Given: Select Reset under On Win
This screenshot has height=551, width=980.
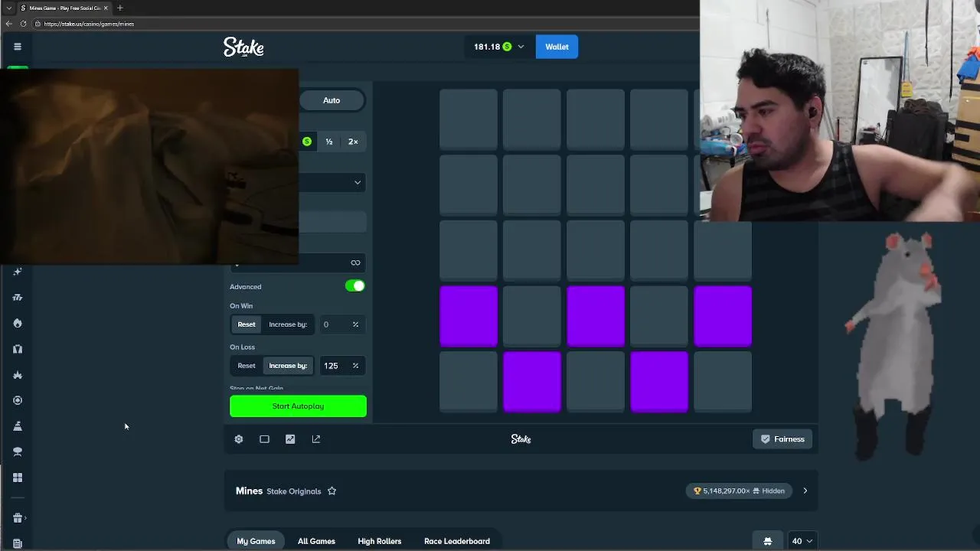Looking at the screenshot, I should [247, 324].
